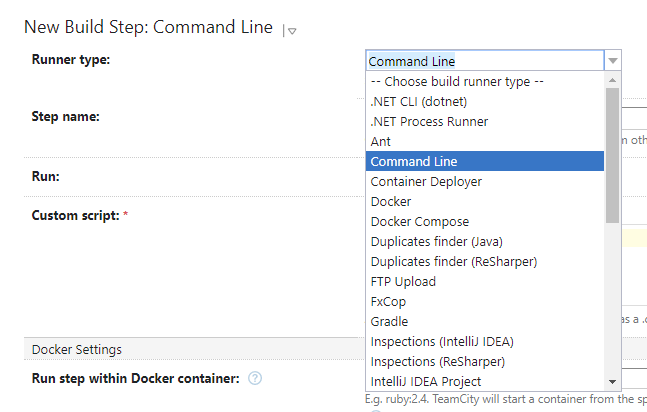The width and height of the screenshot is (647, 412).
Task: Select Docker runner type
Action: click(391, 201)
